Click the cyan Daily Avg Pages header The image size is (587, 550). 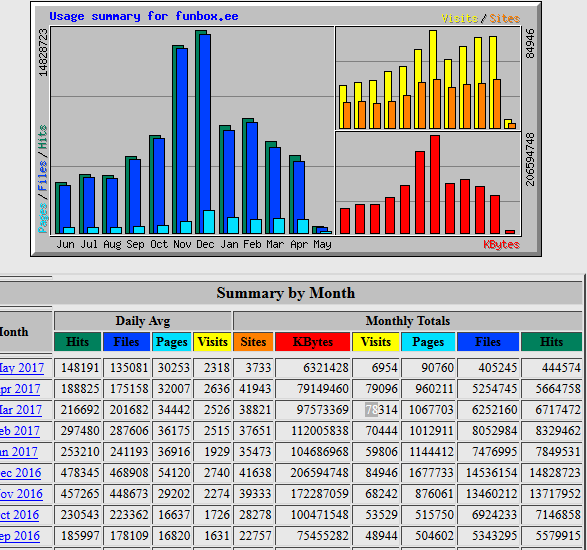point(172,342)
